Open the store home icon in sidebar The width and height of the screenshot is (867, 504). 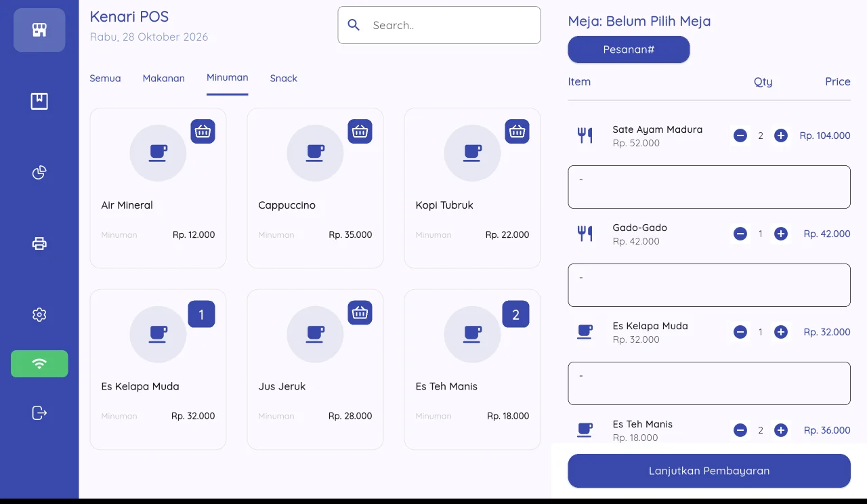[x=39, y=30]
